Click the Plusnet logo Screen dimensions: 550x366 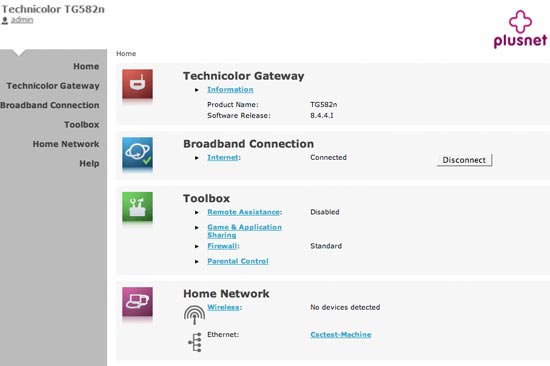(520, 29)
